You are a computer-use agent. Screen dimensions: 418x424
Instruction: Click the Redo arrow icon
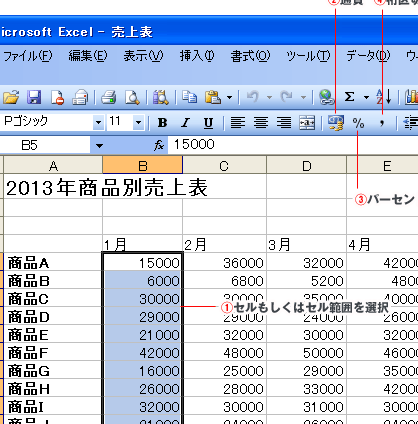coord(286,97)
